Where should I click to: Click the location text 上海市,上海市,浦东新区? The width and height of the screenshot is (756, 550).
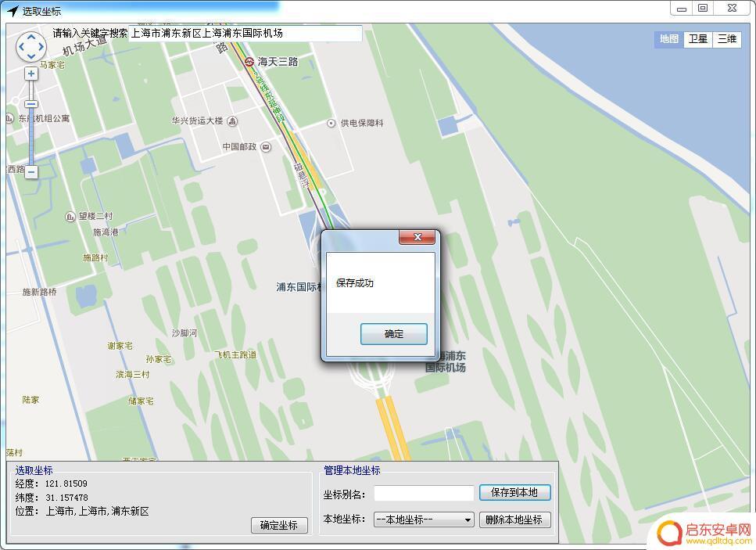97,512
